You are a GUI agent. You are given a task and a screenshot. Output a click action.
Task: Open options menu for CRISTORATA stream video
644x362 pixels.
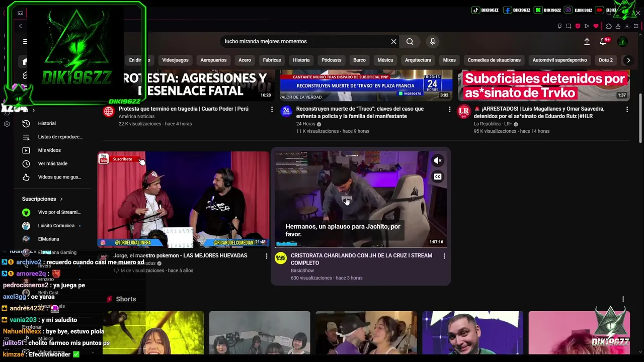tap(444, 256)
